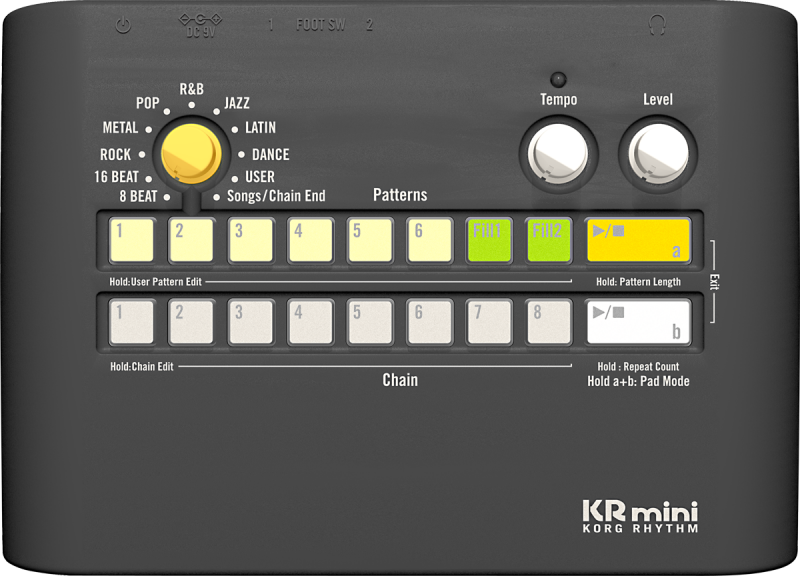Image resolution: width=800 pixels, height=576 pixels.
Task: Trigger the green Fill2 pad
Action: [x=549, y=240]
